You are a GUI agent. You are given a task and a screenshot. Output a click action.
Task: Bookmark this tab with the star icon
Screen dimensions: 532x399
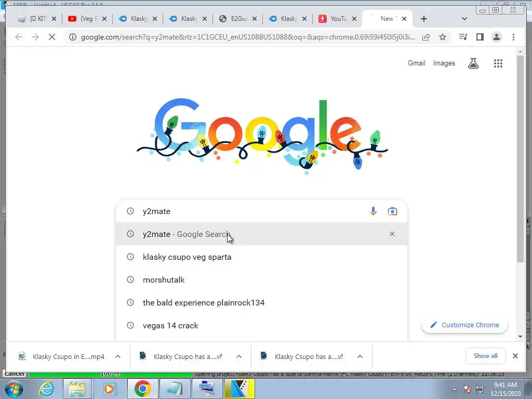tap(443, 37)
